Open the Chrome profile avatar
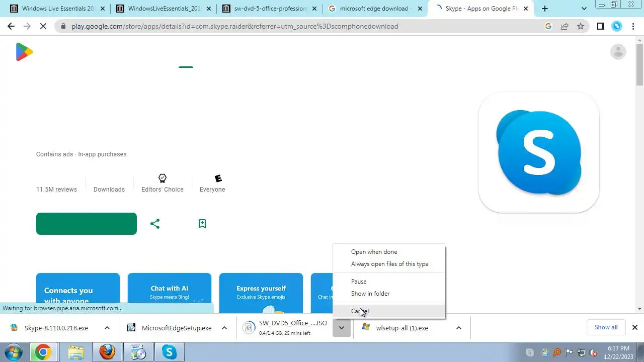This screenshot has width=644, height=362. click(617, 26)
